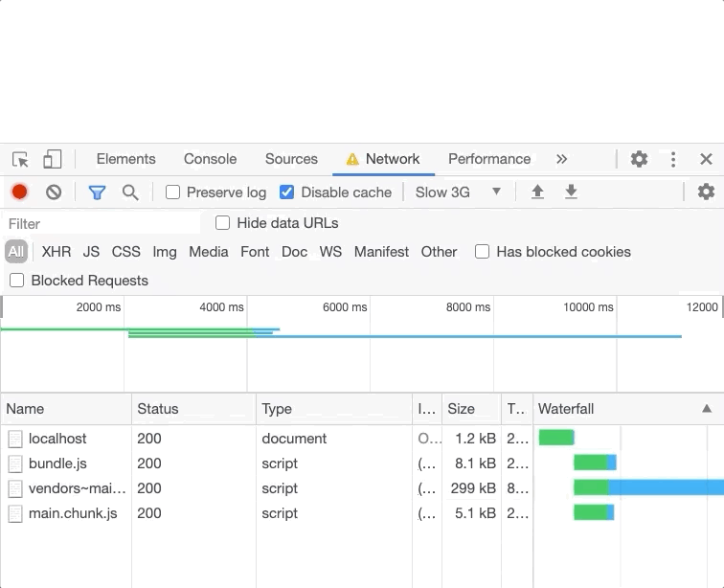Stop recording the network log

pyautogui.click(x=19, y=192)
